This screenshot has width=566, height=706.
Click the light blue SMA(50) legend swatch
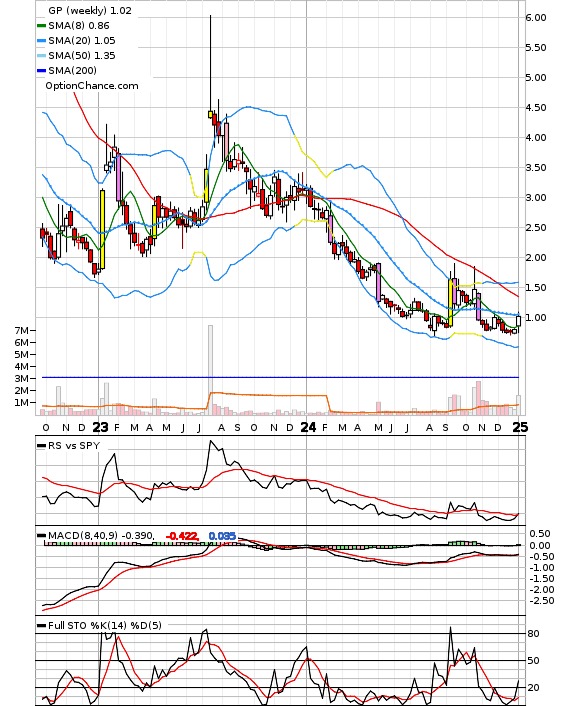(x=41, y=56)
